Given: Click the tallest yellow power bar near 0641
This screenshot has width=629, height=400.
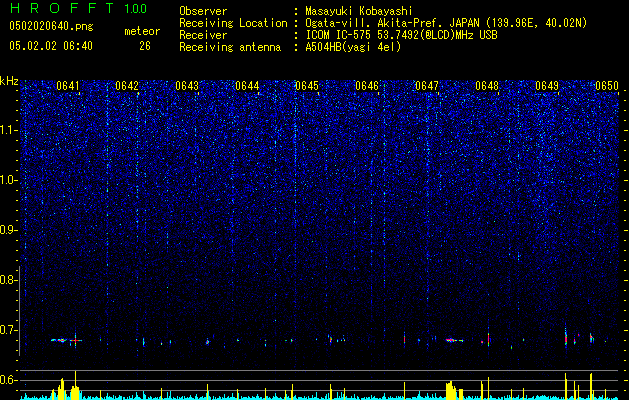Looking at the screenshot, I should click(x=75, y=385).
